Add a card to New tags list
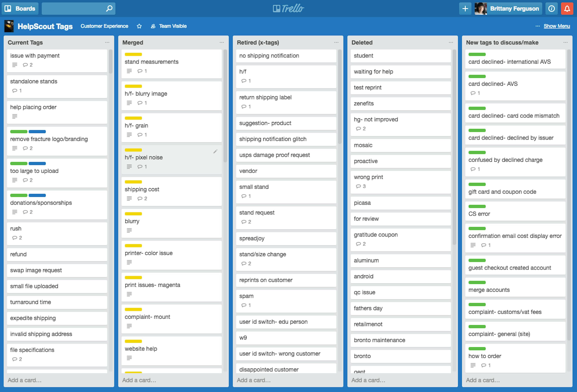 pos(483,380)
